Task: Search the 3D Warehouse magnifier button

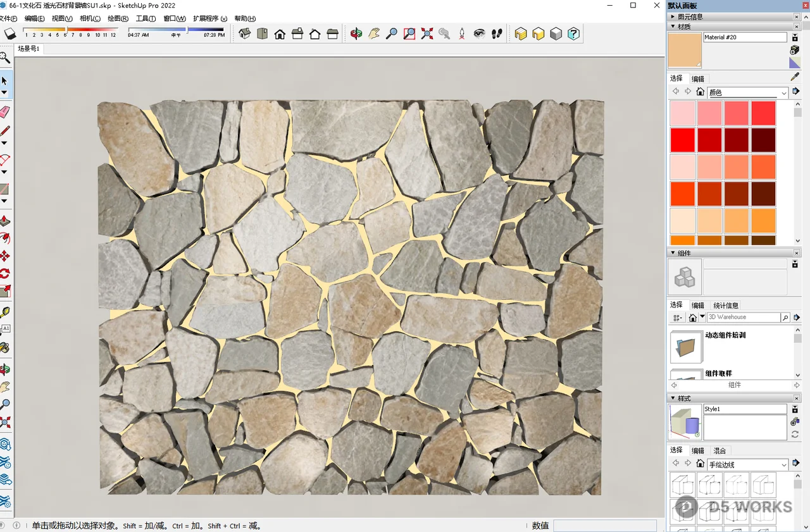Action: pyautogui.click(x=785, y=318)
